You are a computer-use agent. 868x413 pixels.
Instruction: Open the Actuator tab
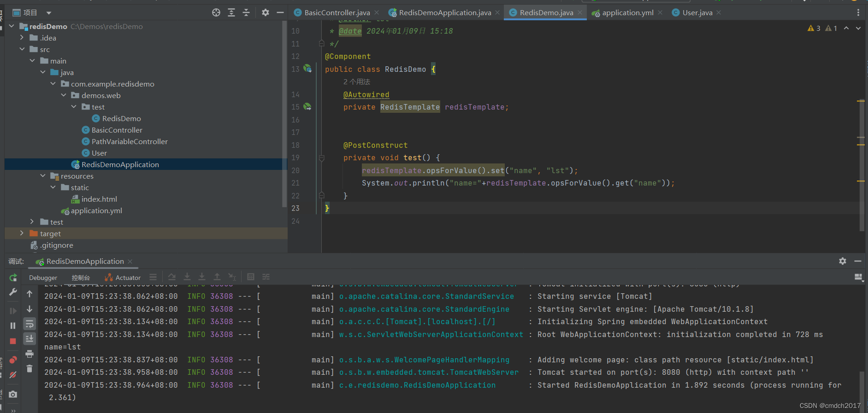pyautogui.click(x=123, y=278)
